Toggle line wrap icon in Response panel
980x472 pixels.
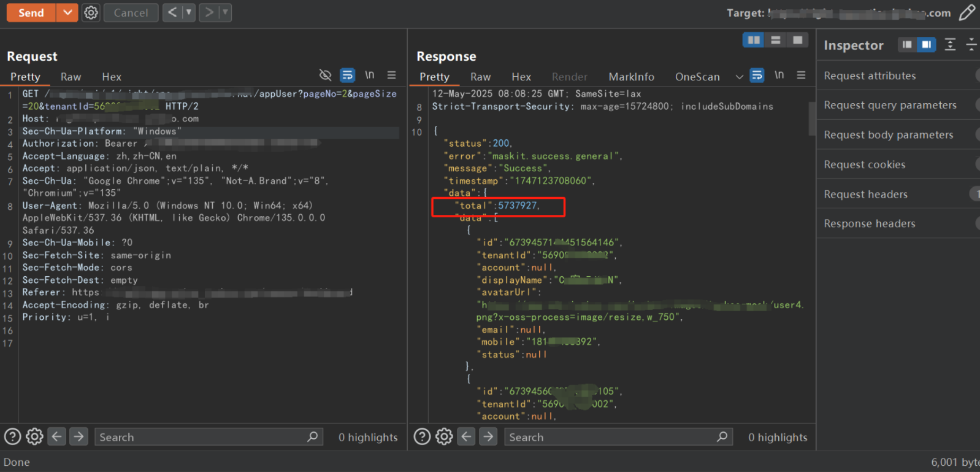(757, 75)
